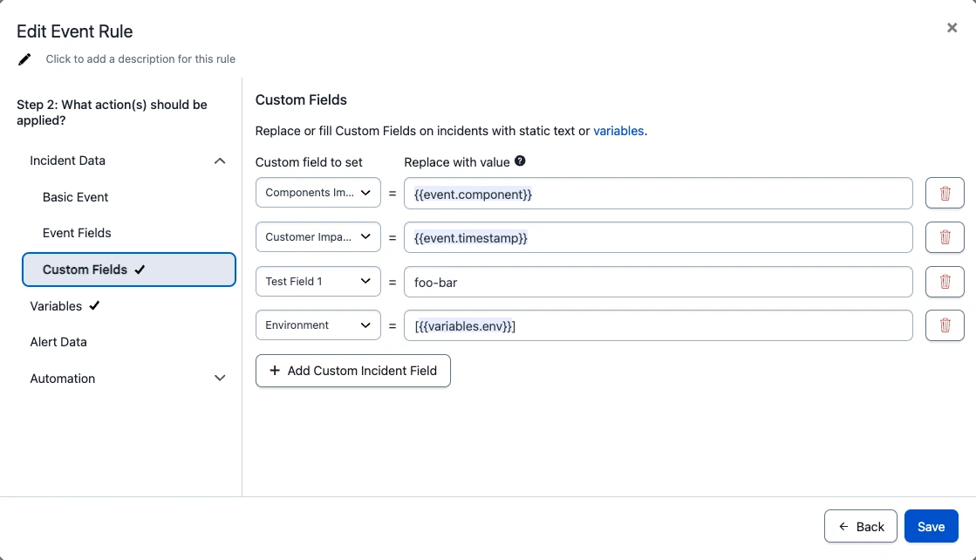Click the pencil icon to edit description
Viewport: 976px width, 560px height.
(x=25, y=59)
